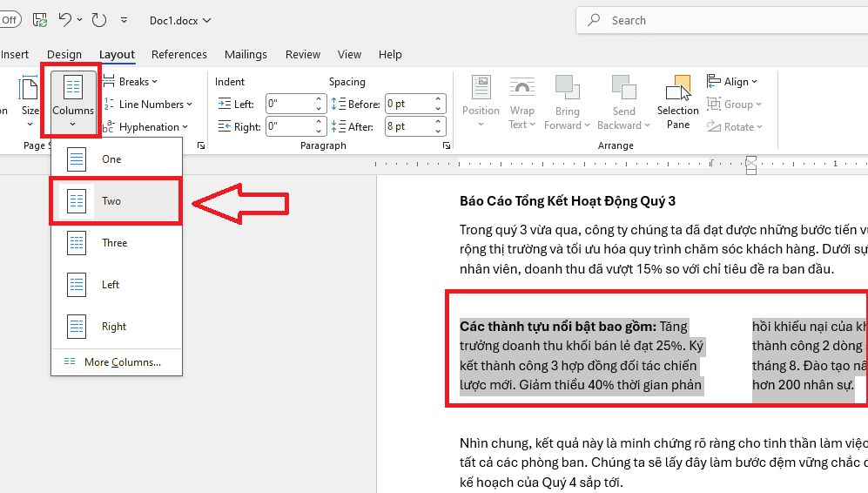
Task: Open the Review tab
Action: pos(303,54)
